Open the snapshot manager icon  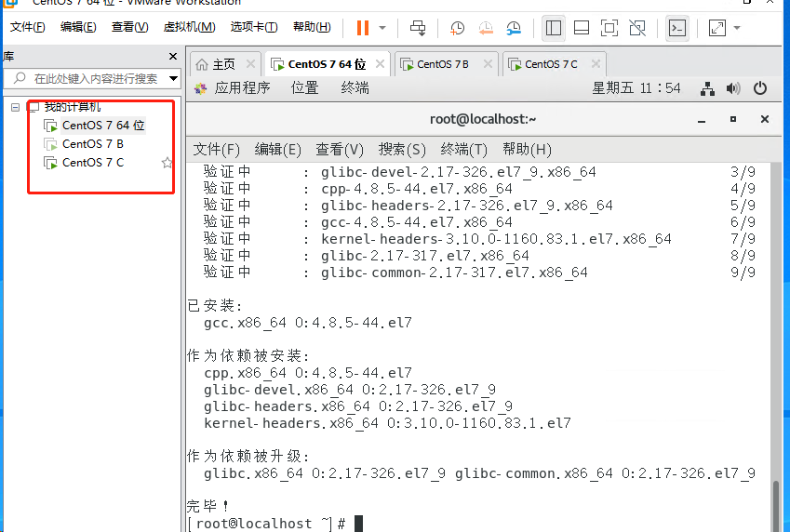click(x=514, y=28)
